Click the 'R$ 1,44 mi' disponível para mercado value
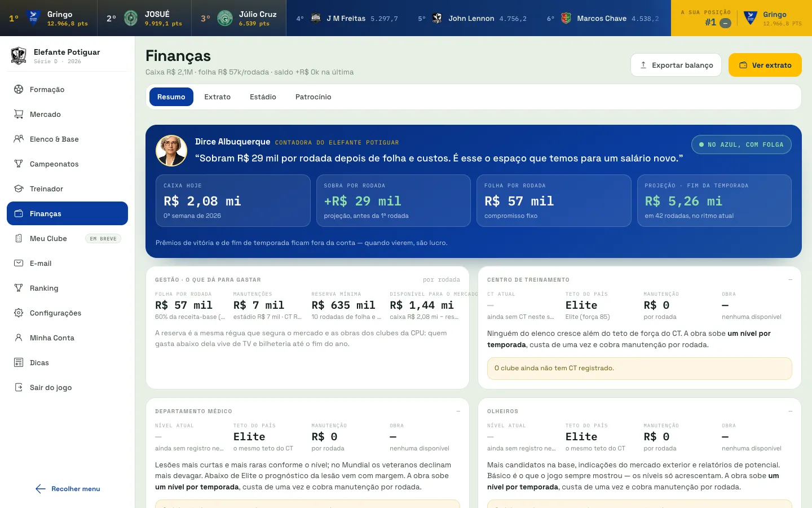 point(422,305)
